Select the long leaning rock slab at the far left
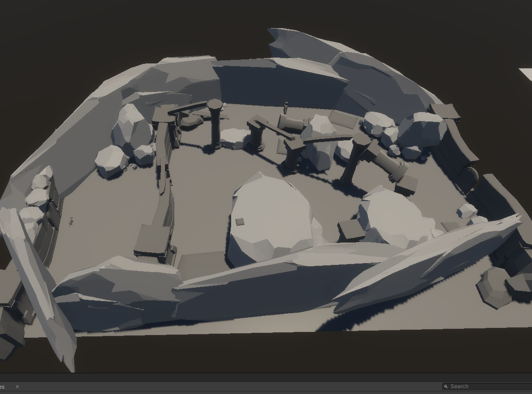 point(37,288)
